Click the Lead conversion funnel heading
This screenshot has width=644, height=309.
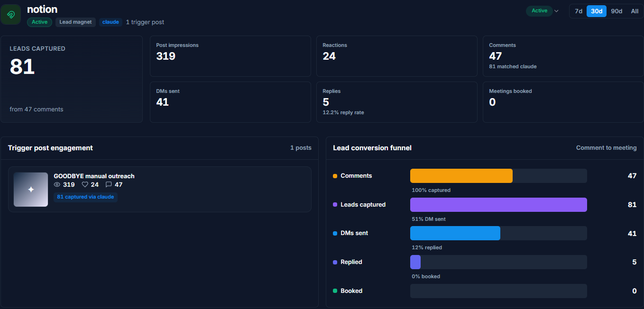point(372,148)
